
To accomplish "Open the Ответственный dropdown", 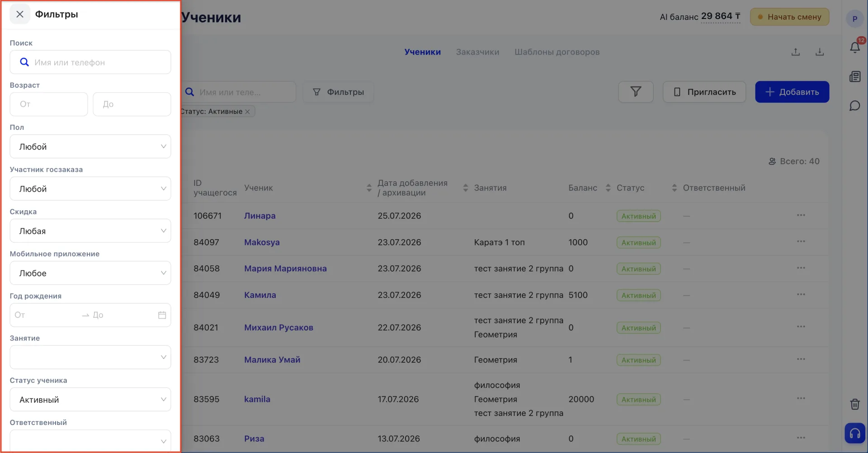I will [x=90, y=441].
